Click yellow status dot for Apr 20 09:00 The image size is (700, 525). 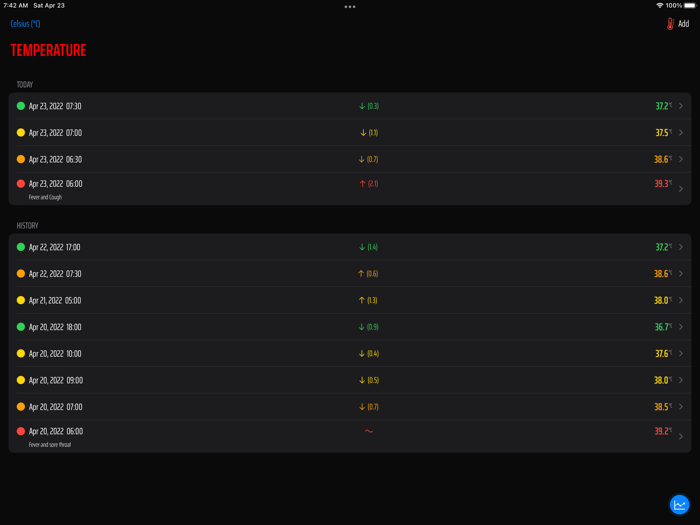(x=21, y=380)
